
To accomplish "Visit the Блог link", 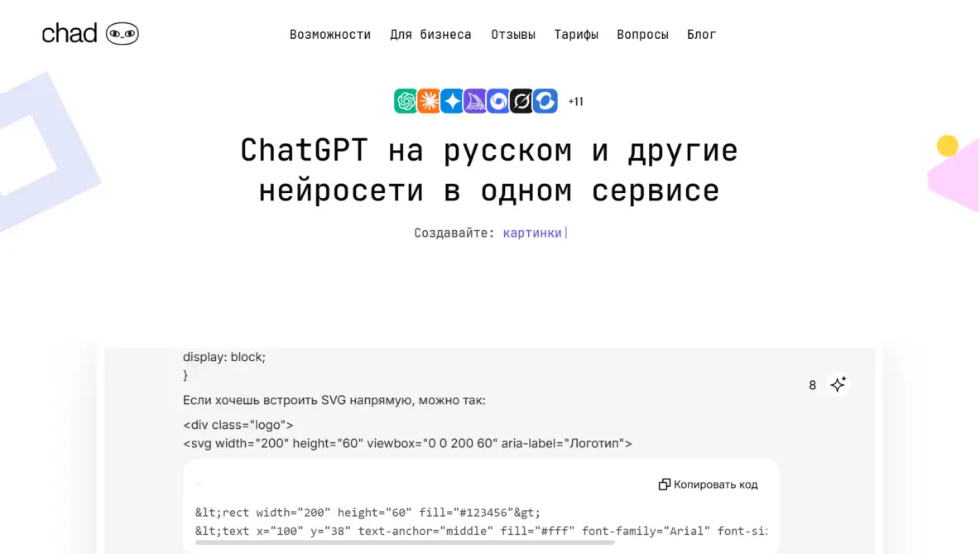I will click(x=701, y=35).
